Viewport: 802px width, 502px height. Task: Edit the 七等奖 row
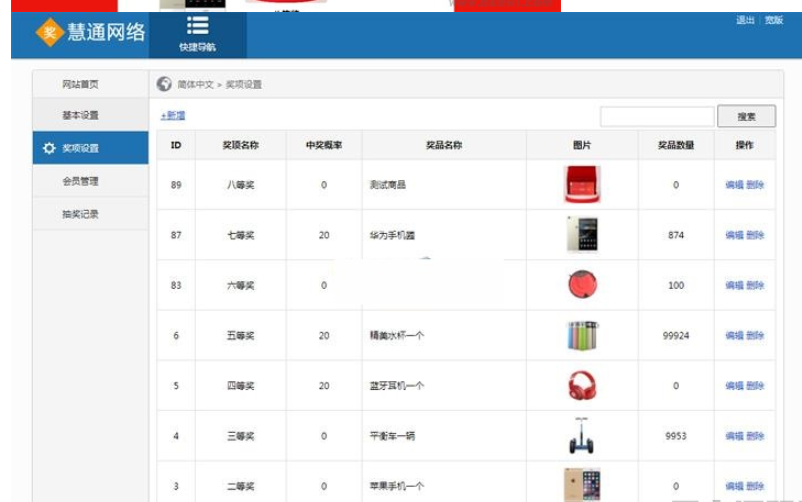pos(734,235)
